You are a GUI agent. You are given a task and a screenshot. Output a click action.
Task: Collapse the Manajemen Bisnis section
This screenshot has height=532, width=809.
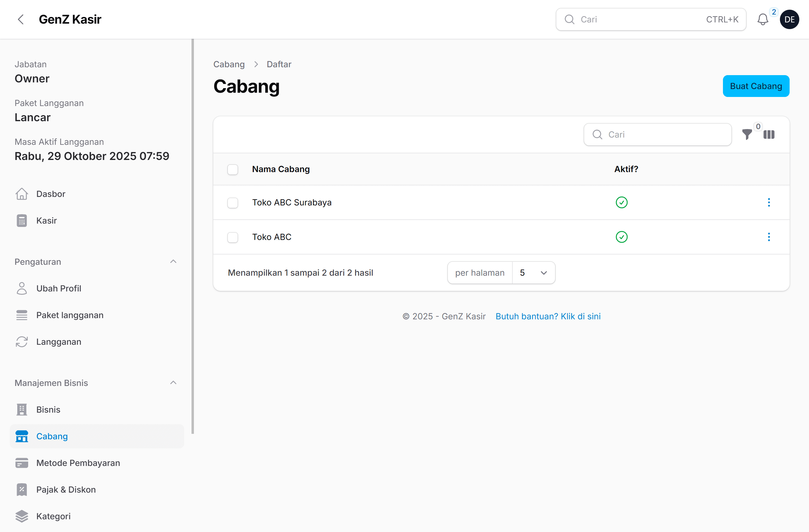(173, 383)
